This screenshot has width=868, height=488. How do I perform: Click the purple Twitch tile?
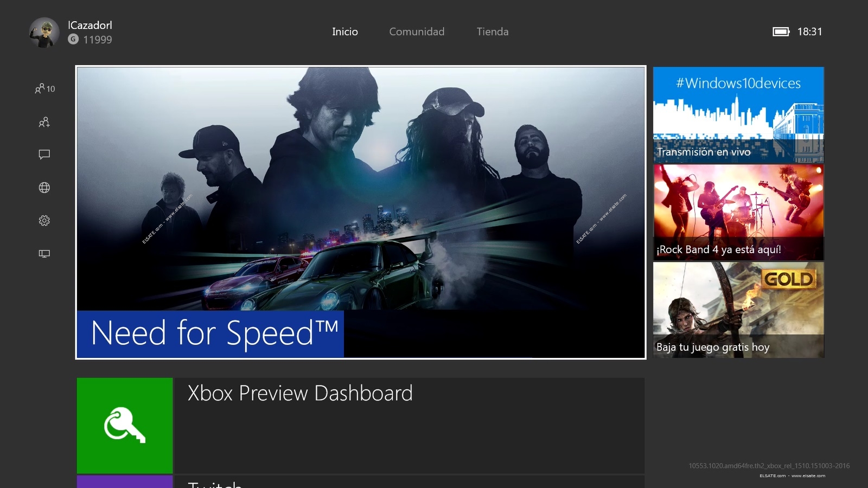point(125,481)
